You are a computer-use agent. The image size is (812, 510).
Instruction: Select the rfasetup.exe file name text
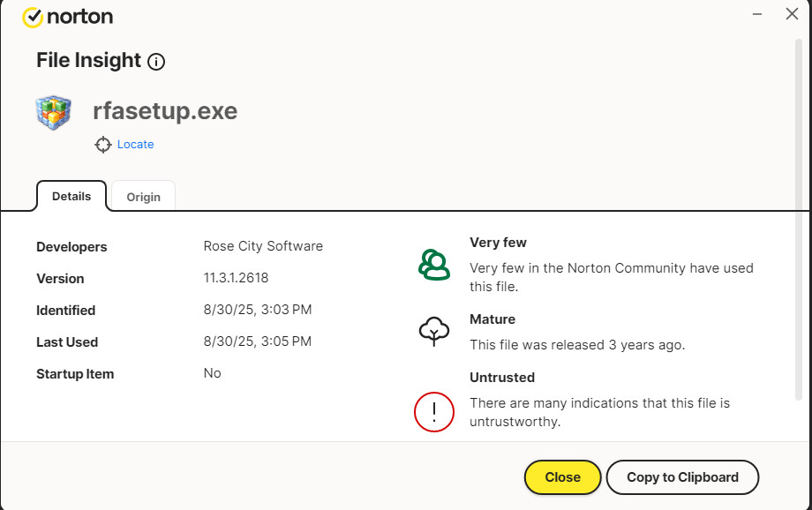(x=165, y=112)
